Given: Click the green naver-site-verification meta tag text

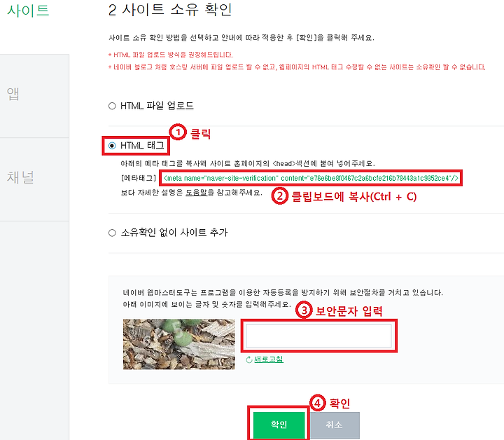Looking at the screenshot, I should pos(311,178).
